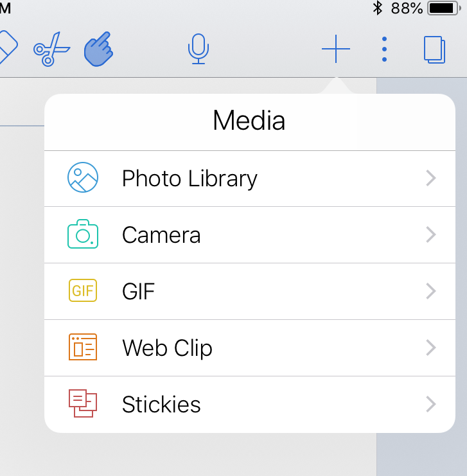This screenshot has width=467, height=476.
Task: Tap the red Stickies icon
Action: (83, 404)
